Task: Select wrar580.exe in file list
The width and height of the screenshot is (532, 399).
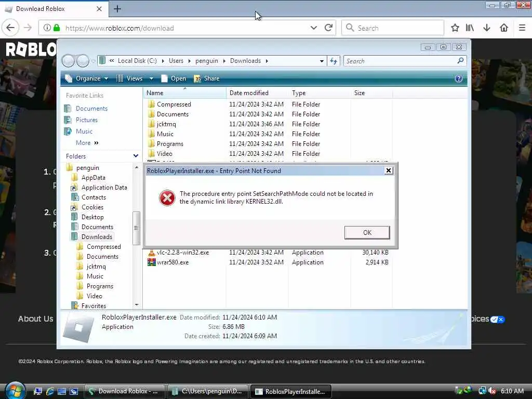Action: (172, 262)
